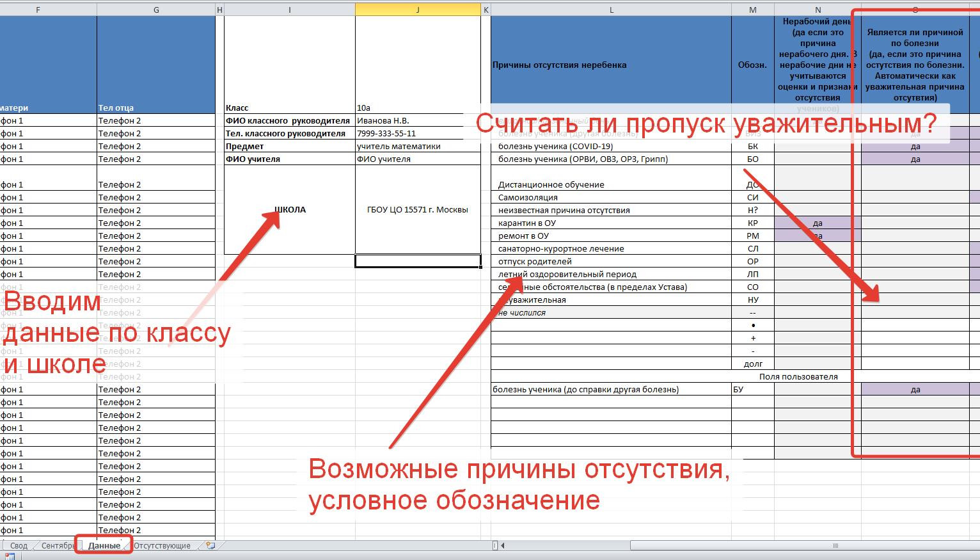Click the horizontal scrollbar left arrow
This screenshot has width=980, height=560.
[x=503, y=546]
